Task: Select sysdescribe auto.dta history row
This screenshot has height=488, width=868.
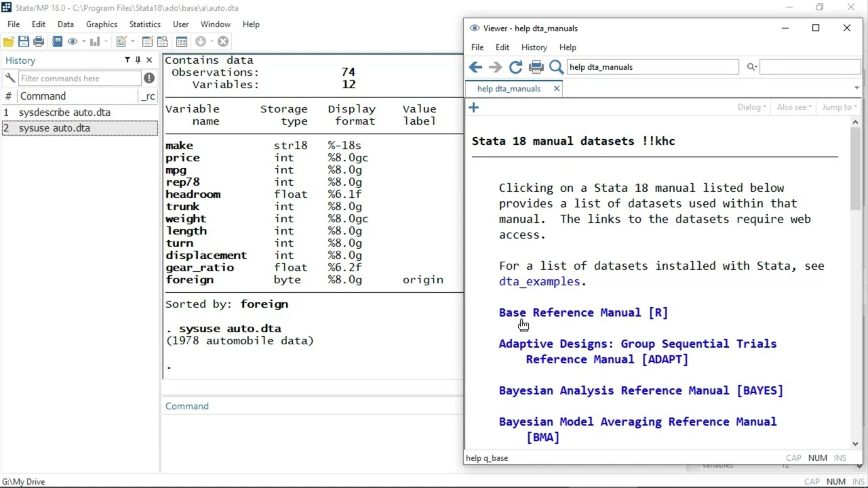Action: click(79, 113)
